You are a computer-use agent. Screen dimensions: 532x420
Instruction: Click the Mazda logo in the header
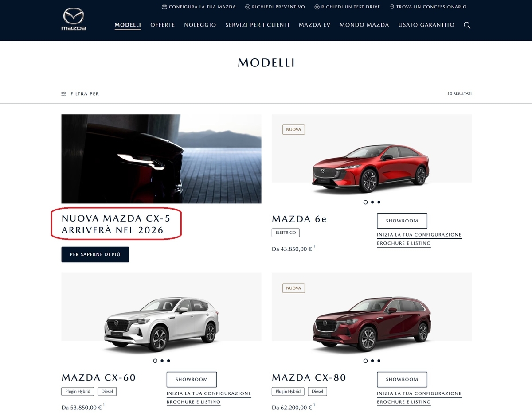pos(74,20)
